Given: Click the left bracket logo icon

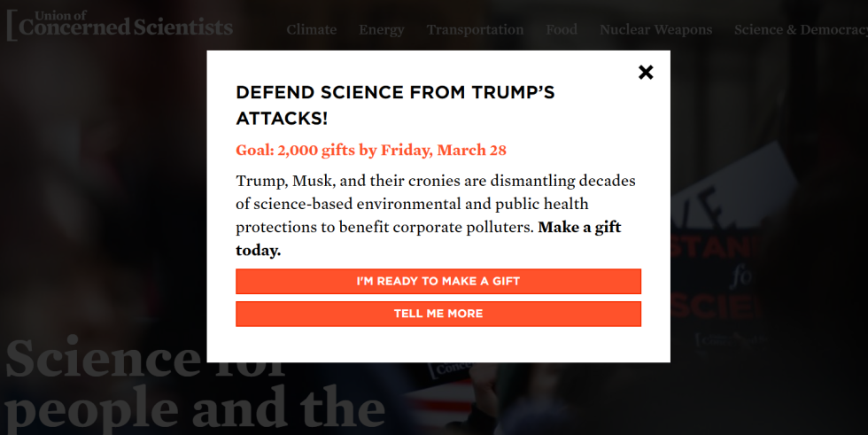Looking at the screenshot, I should 11,25.
